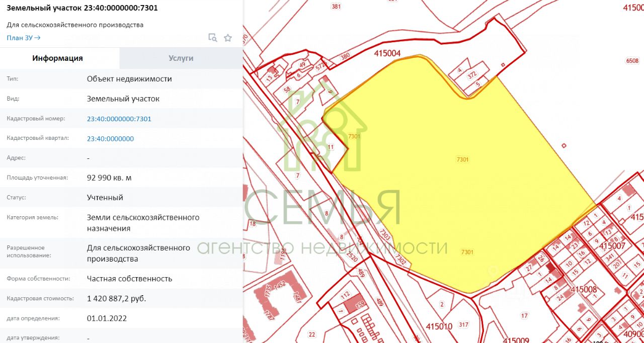Screen dimensions: 644x343
Task: Open the Услуги tab
Action: click(x=181, y=58)
